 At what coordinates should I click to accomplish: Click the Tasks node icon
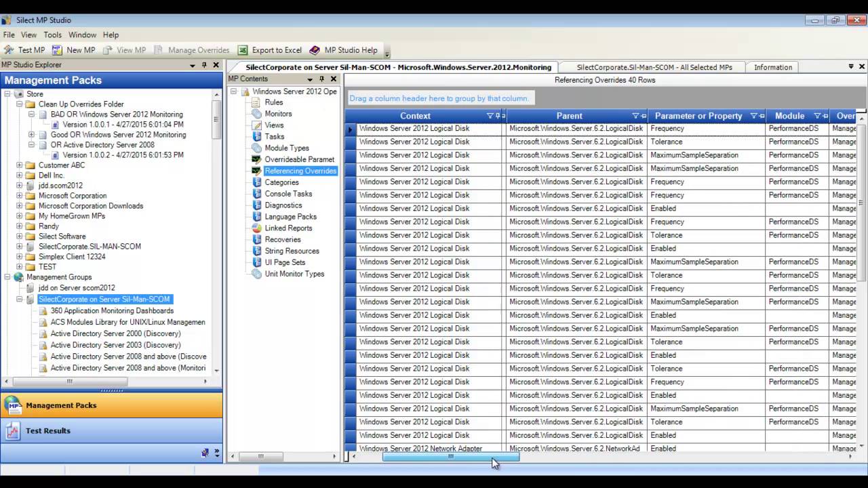click(x=257, y=137)
